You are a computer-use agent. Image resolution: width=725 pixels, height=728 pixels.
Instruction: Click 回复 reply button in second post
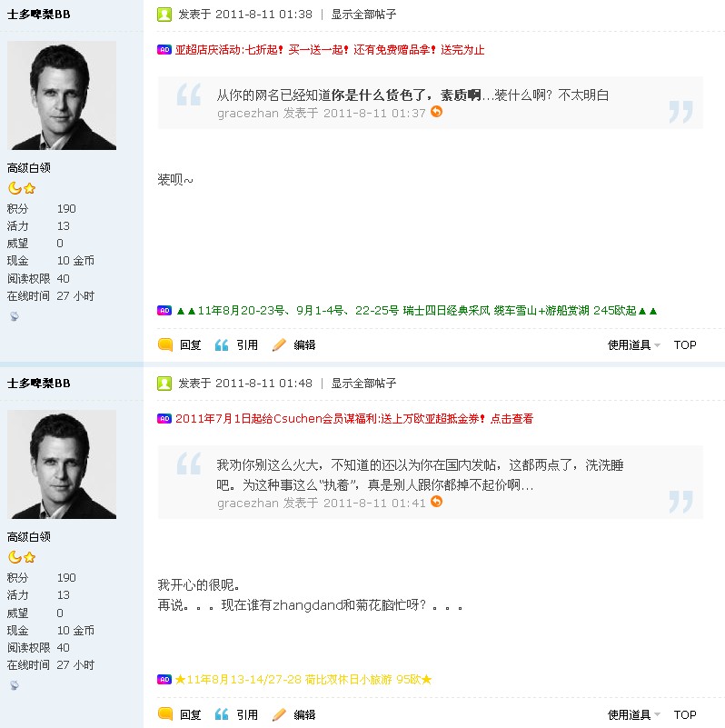click(x=180, y=714)
